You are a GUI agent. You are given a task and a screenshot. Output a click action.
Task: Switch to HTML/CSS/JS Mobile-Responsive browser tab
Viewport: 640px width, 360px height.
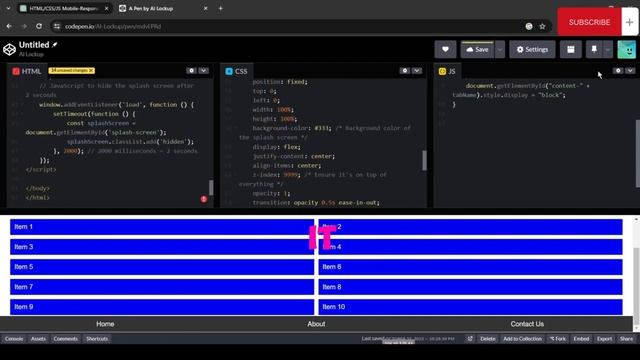[65, 8]
